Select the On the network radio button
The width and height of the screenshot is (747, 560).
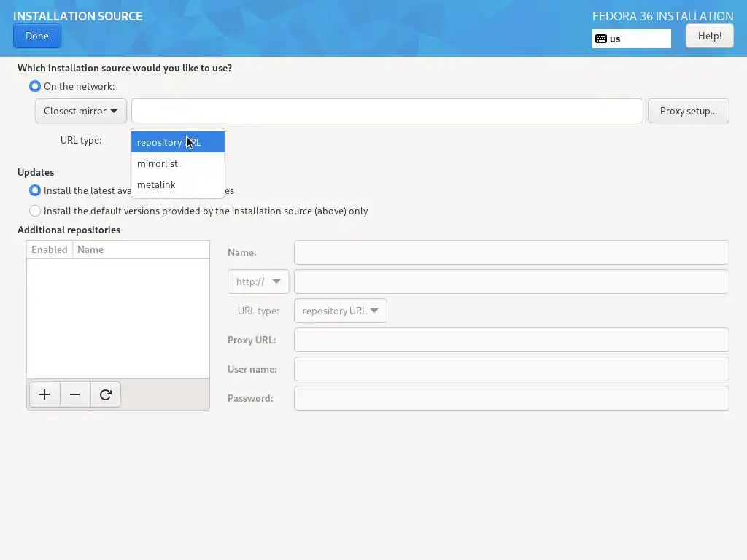point(35,86)
